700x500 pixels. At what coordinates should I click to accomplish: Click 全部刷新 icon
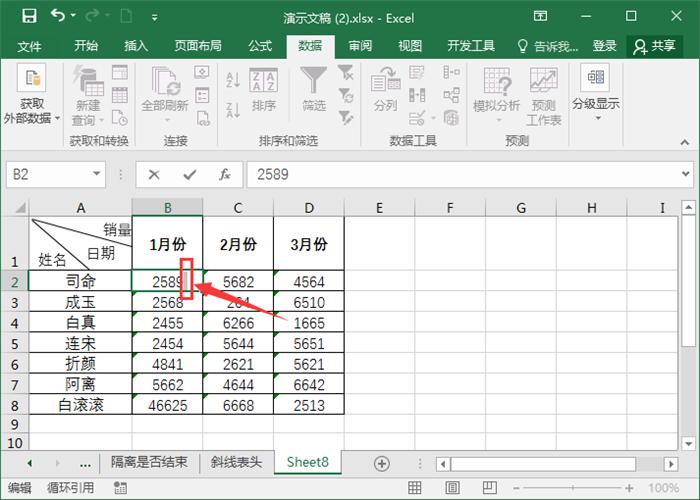[166, 81]
